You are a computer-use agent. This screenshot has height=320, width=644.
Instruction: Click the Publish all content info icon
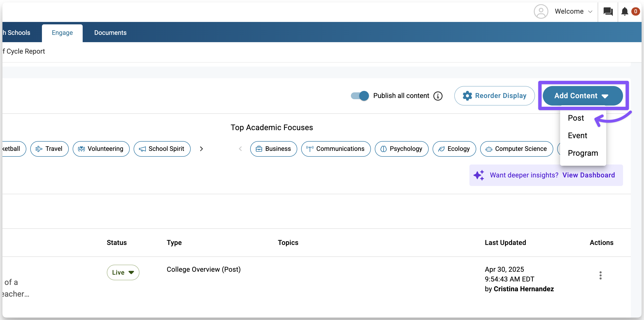coord(438,96)
